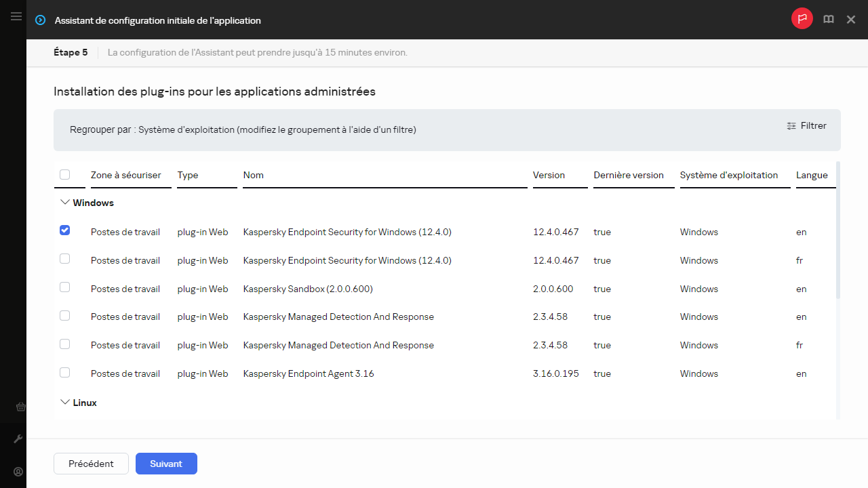Image resolution: width=868 pixels, height=488 pixels.
Task: Sort by the Nom column header
Action: [x=254, y=175]
